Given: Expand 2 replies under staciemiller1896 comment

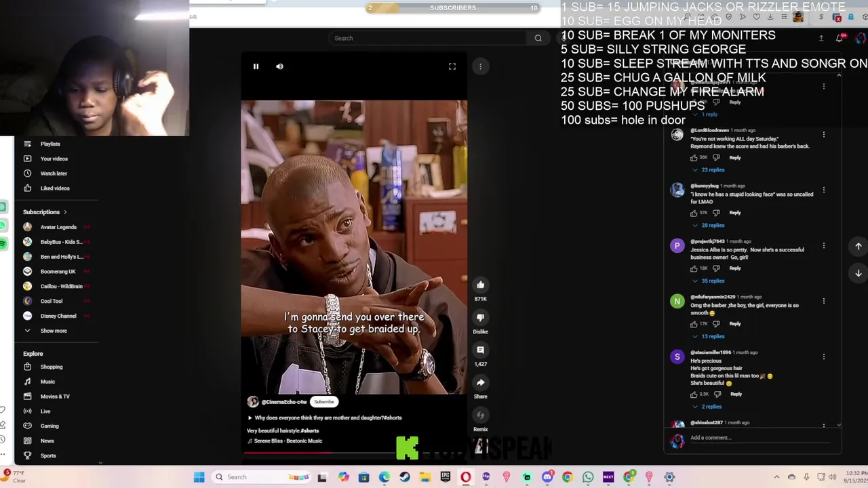Looking at the screenshot, I should 708,407.
